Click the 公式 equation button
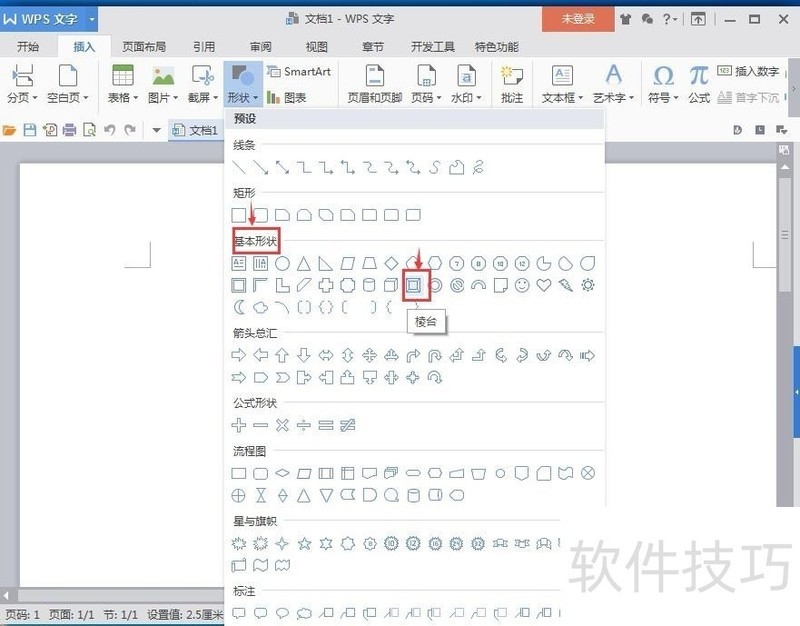Image resolution: width=800 pixels, height=626 pixels. click(699, 83)
